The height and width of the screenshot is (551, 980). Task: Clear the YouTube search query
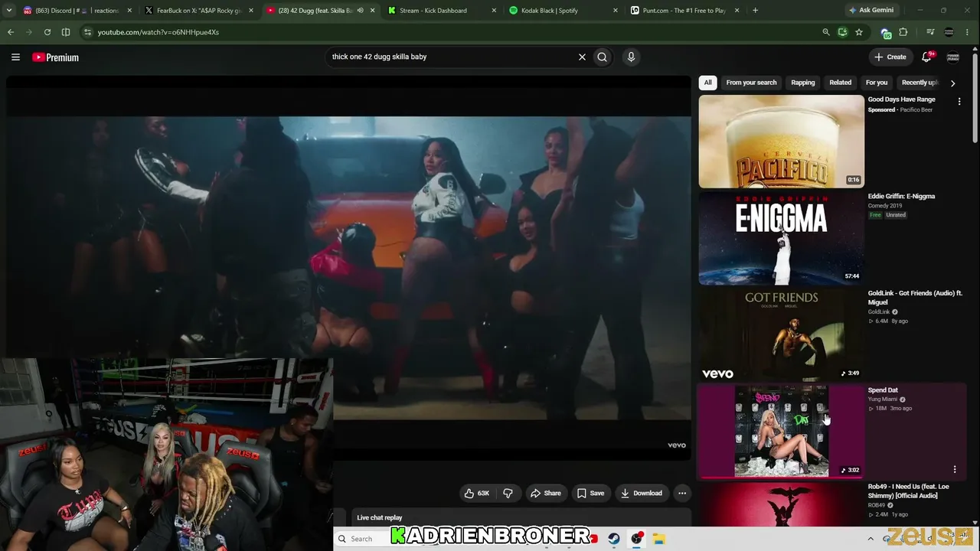(582, 57)
